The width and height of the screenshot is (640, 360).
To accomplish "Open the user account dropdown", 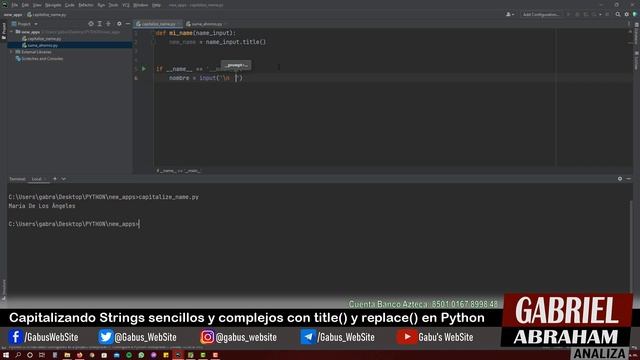I will [509, 15].
